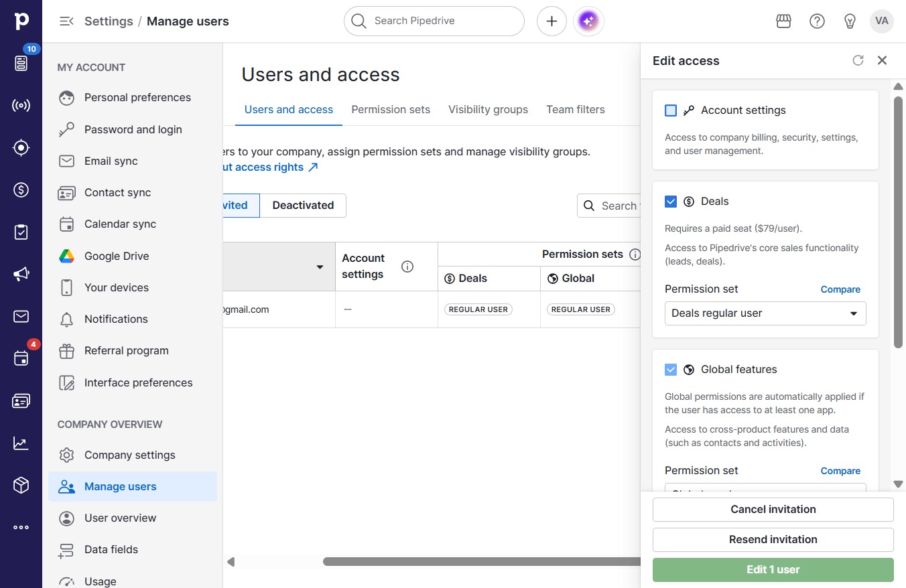
Task: Click the Edit 1 user button
Action: tap(773, 570)
